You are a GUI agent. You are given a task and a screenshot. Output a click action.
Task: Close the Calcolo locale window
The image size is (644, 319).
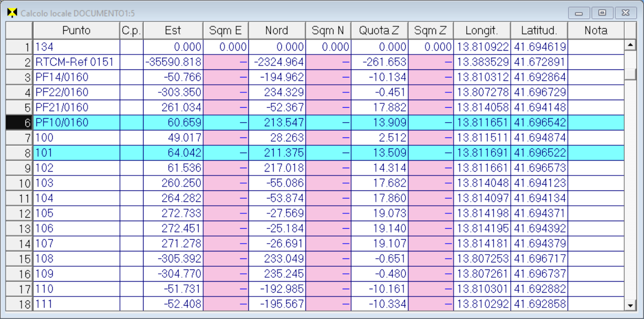tap(625, 13)
